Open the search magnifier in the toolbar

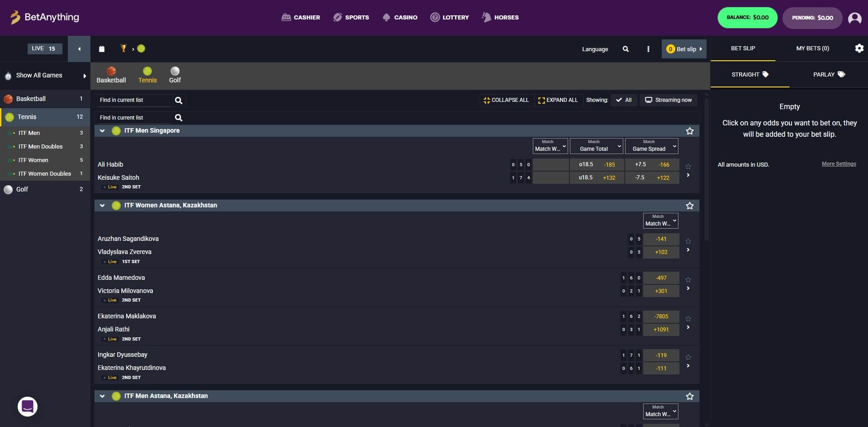pyautogui.click(x=626, y=49)
